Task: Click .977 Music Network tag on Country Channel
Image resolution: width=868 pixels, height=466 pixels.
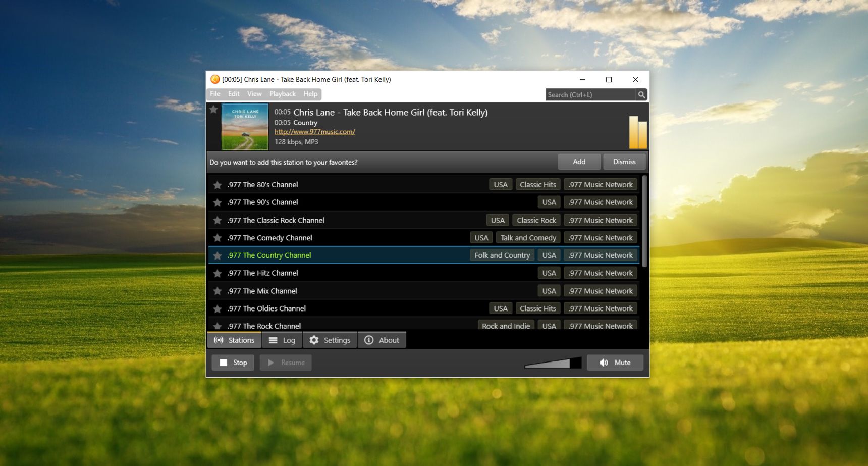Action: (x=601, y=255)
